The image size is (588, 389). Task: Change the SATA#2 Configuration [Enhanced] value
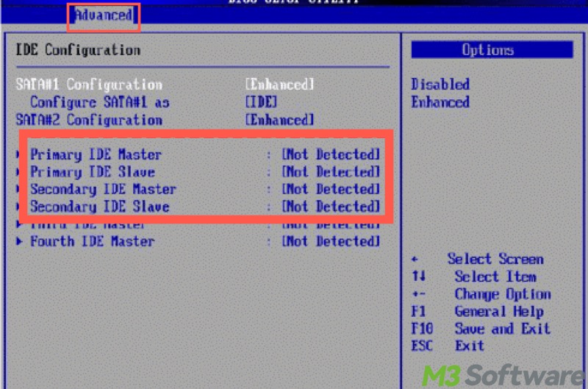[x=279, y=120]
